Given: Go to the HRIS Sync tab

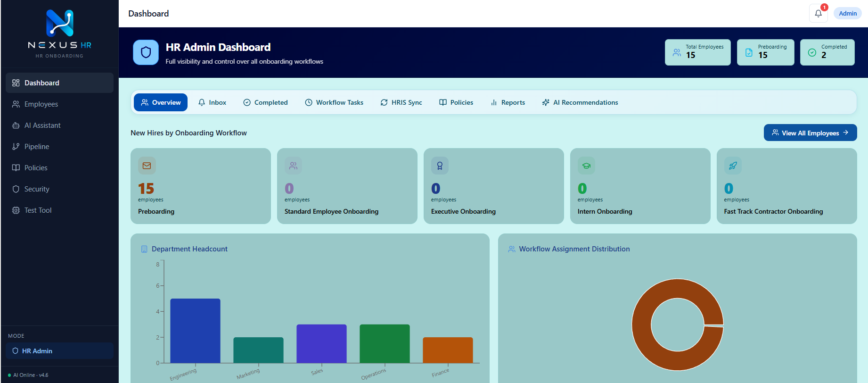Looking at the screenshot, I should tap(401, 102).
